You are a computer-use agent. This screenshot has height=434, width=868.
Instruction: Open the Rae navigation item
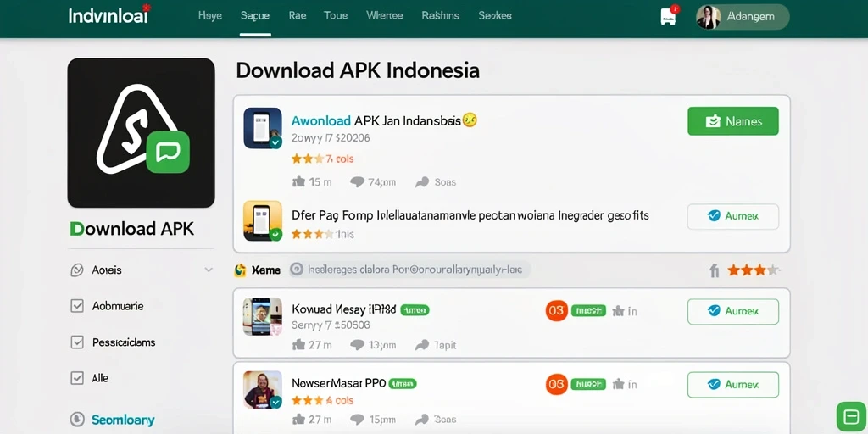[298, 16]
